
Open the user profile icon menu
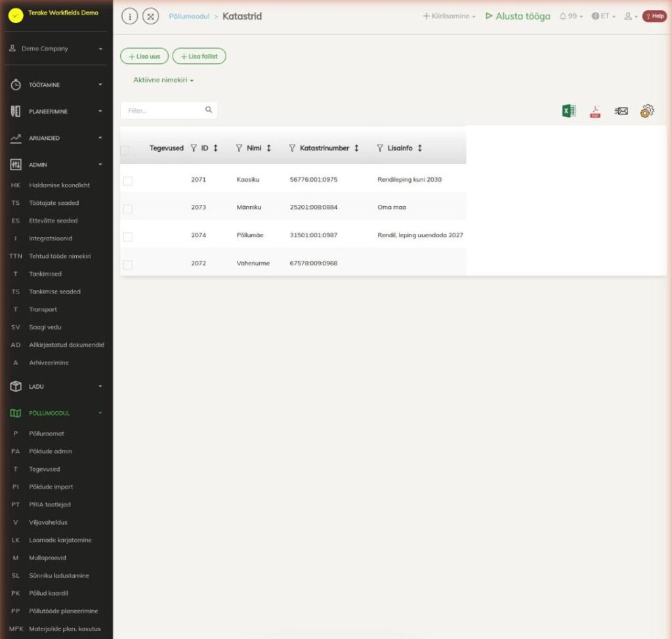coord(631,16)
